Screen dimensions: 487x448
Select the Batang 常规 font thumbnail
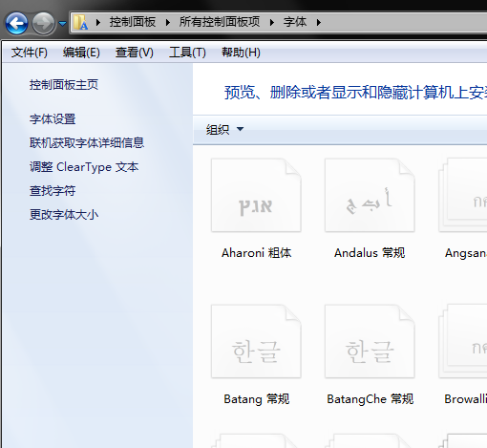point(256,341)
